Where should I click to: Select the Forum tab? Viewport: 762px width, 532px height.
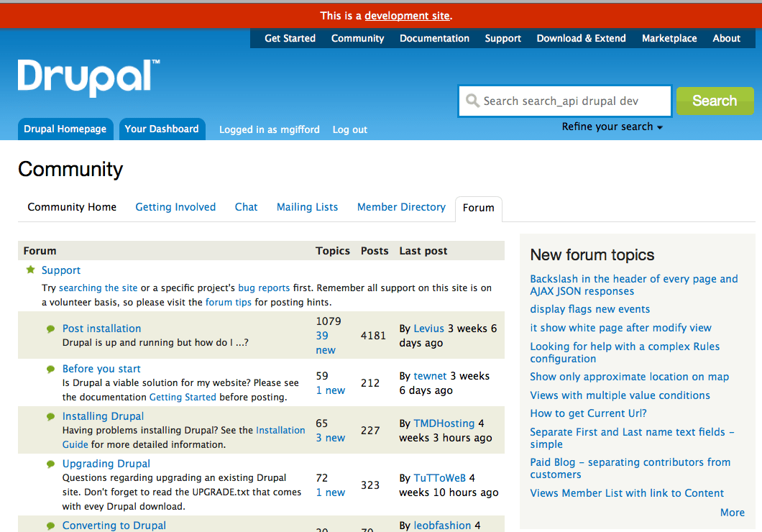click(x=479, y=208)
